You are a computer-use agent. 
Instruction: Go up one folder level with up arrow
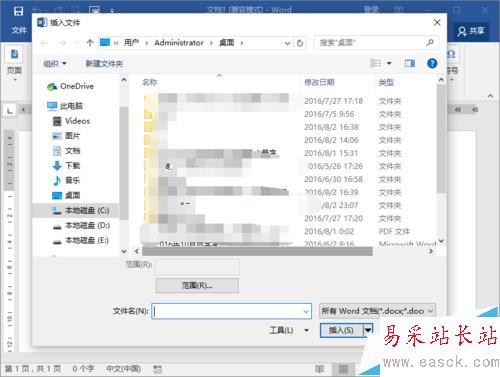(x=90, y=43)
